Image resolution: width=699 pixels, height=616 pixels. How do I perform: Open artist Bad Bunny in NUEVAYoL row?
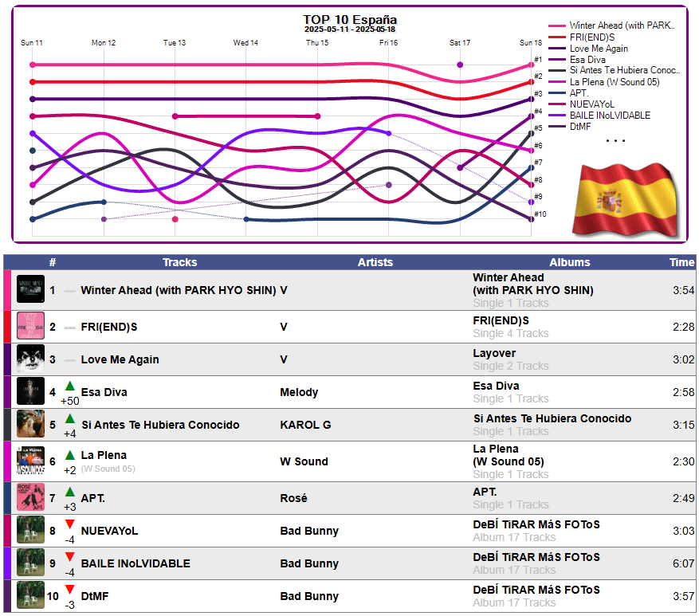tap(309, 531)
